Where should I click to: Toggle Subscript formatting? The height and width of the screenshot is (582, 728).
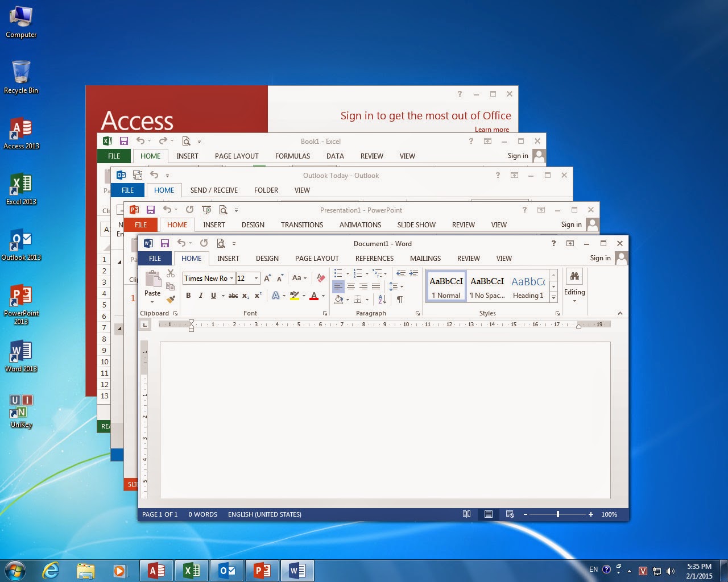246,296
